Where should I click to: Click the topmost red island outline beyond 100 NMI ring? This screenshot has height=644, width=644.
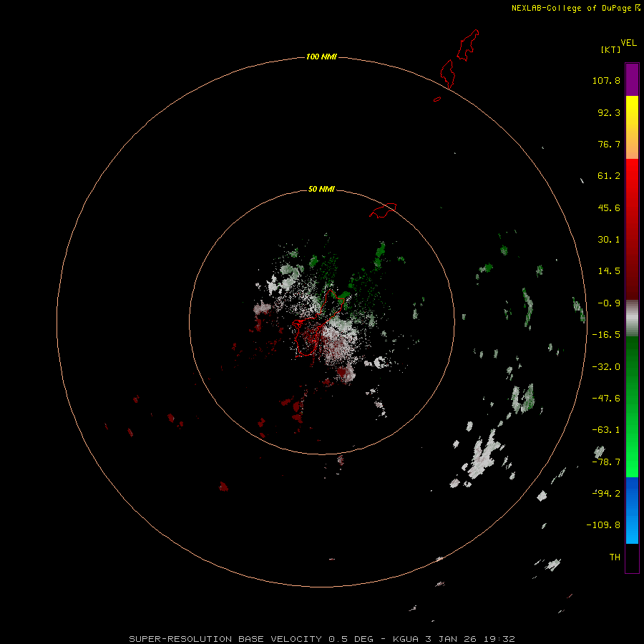(x=468, y=45)
